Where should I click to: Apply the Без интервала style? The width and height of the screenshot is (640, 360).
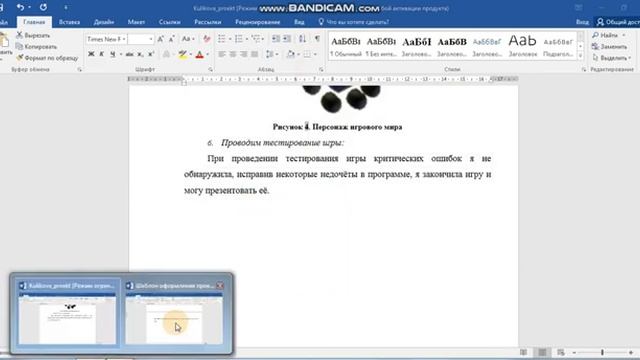(381, 47)
